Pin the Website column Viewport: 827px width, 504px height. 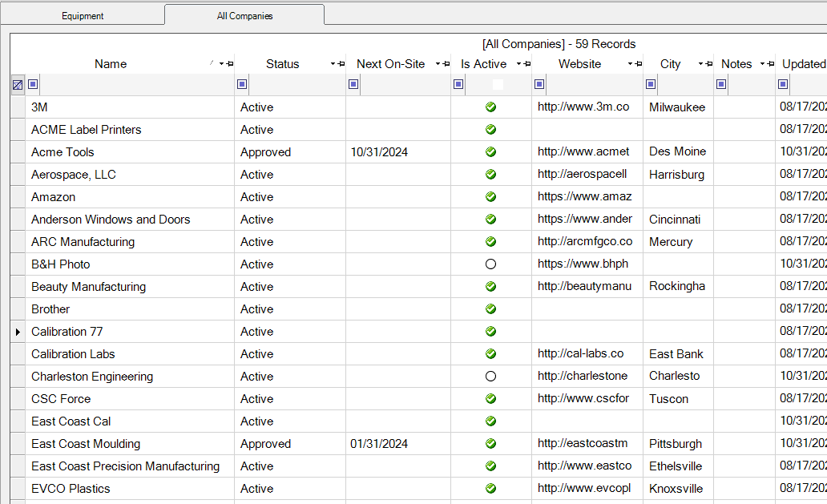click(x=639, y=64)
